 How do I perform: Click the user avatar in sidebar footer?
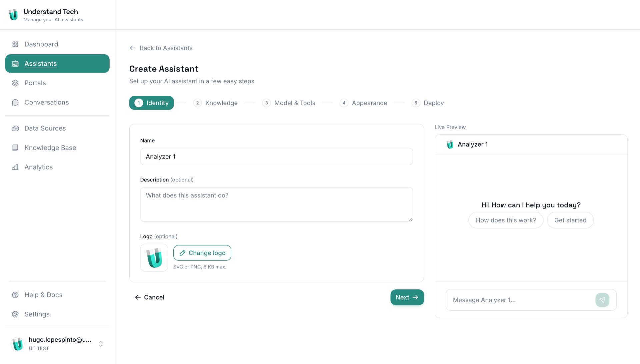tap(17, 344)
